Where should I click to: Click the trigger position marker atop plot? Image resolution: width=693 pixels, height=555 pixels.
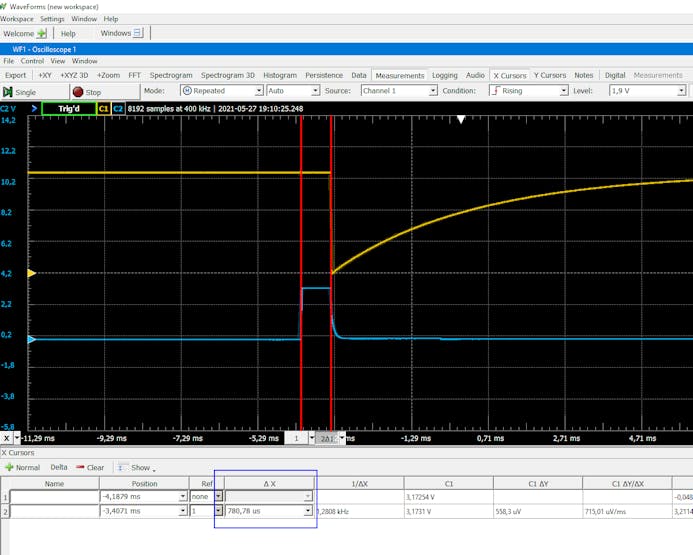(461, 119)
